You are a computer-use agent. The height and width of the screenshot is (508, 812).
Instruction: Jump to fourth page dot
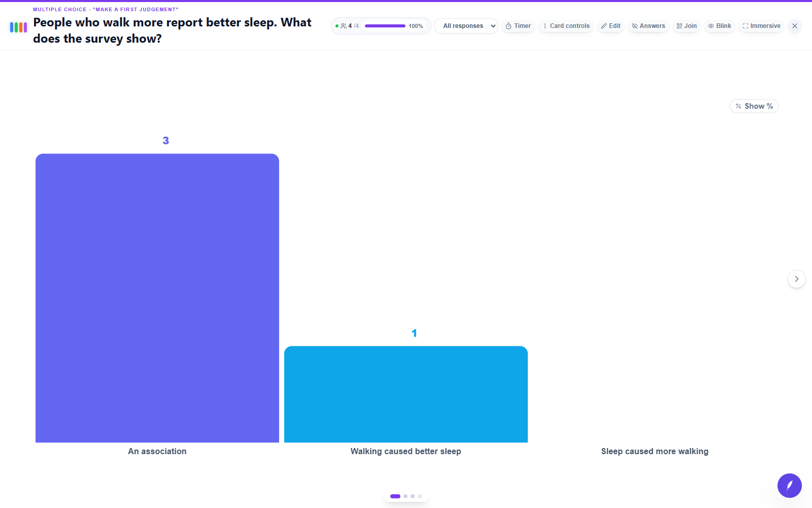[x=420, y=496]
